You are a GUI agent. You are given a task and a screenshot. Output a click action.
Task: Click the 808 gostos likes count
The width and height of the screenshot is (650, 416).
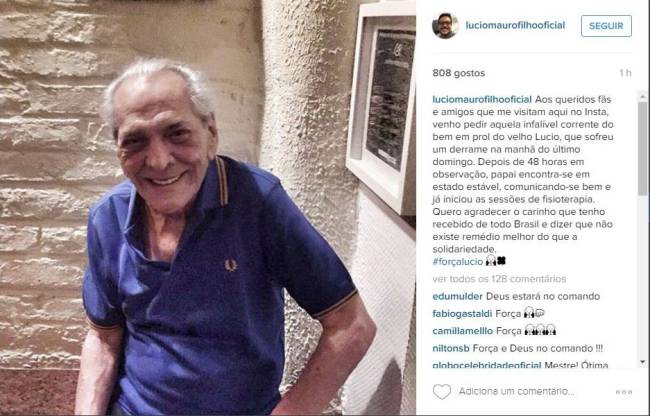point(458,73)
